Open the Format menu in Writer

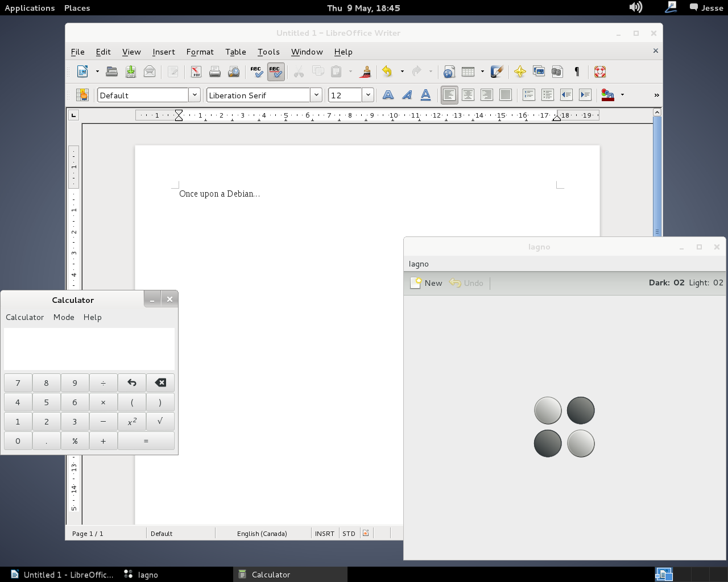200,52
